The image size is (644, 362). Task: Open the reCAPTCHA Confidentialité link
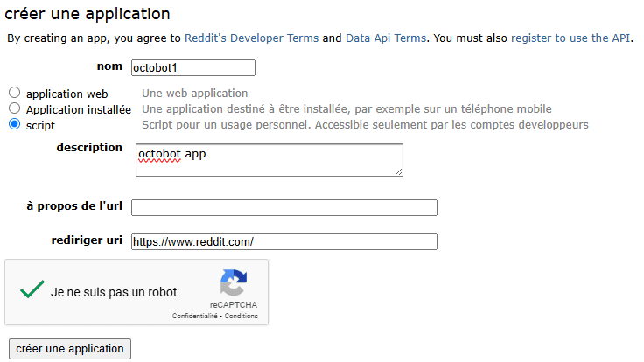[x=194, y=316]
